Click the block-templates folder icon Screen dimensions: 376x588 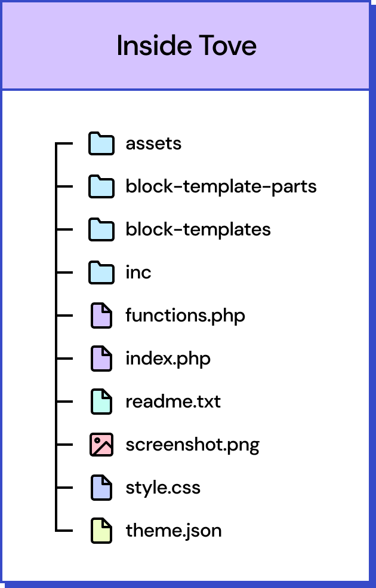click(x=101, y=229)
